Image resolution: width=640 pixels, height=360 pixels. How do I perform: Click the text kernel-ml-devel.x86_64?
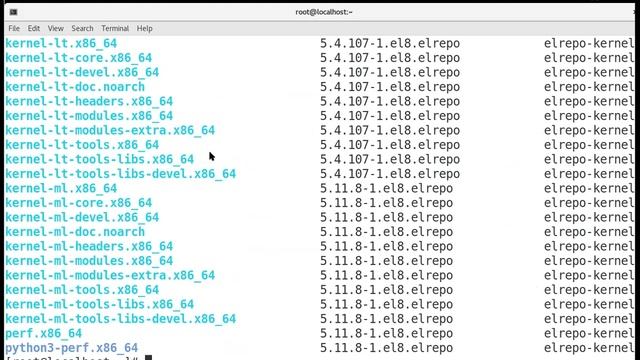(x=82, y=217)
